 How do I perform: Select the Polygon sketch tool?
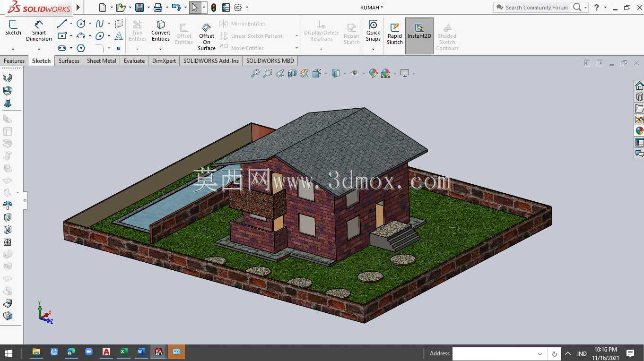[x=81, y=48]
